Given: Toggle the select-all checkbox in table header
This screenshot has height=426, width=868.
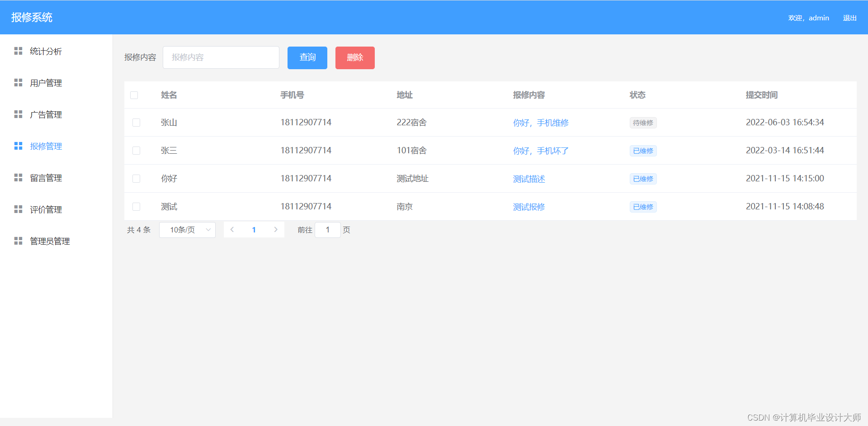Looking at the screenshot, I should pyautogui.click(x=134, y=95).
